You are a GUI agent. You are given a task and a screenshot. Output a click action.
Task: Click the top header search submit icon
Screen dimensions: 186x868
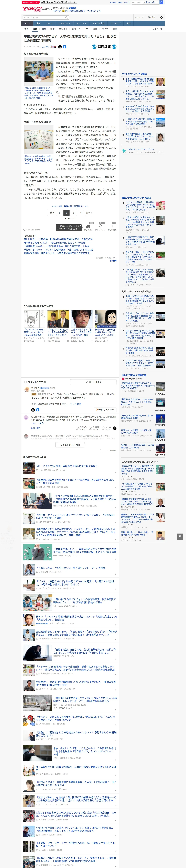click(x=161, y=2)
